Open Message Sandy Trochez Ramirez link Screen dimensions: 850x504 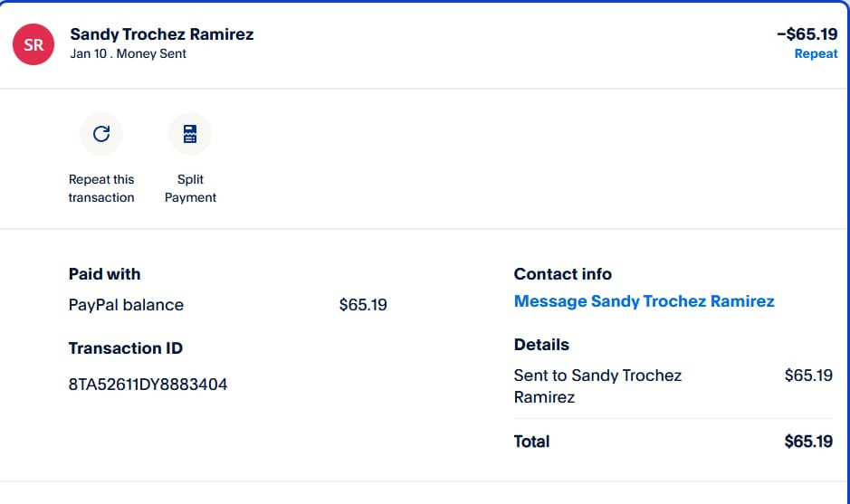tap(644, 301)
